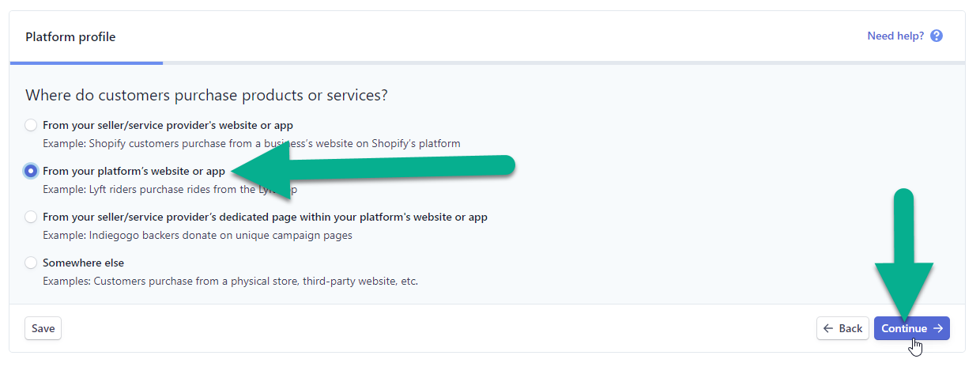Viewport: 980px width, 382px height.
Task: Click the Save button
Action: pyautogui.click(x=43, y=328)
